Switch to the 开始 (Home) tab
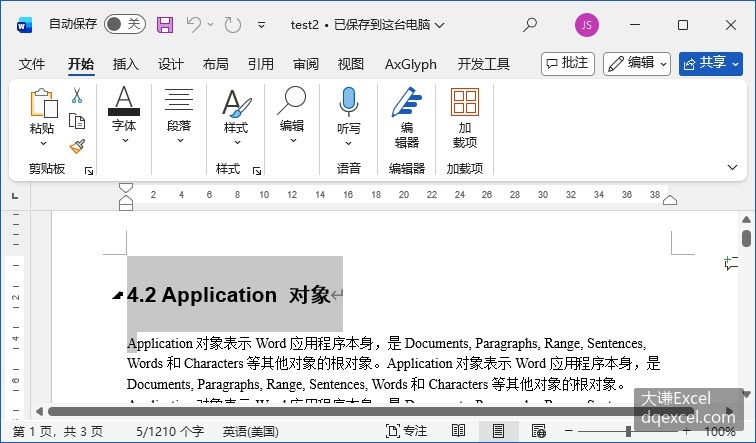Screen dimensions: 756x443 [x=81, y=64]
